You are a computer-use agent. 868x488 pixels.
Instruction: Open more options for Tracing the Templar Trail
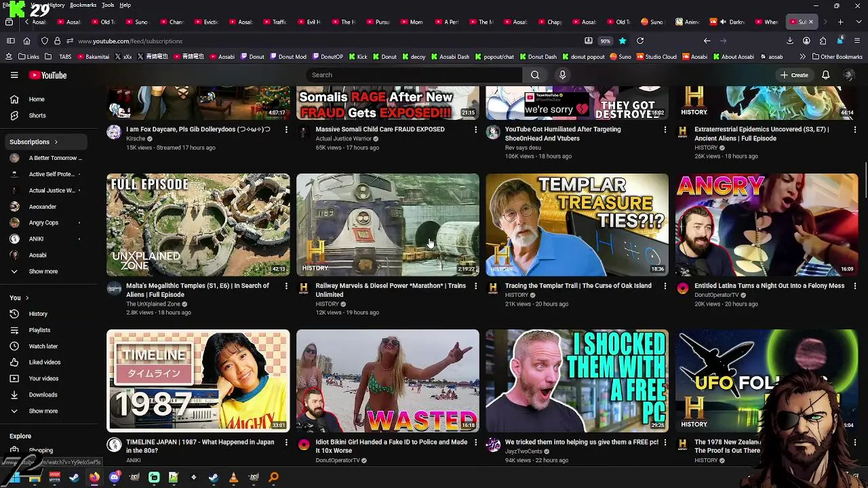coord(665,286)
